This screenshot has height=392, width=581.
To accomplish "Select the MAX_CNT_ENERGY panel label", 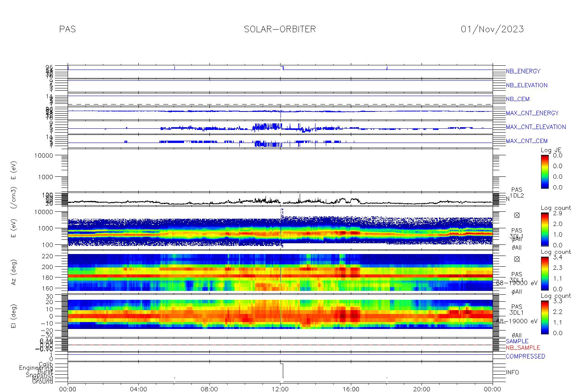I will 532,113.
